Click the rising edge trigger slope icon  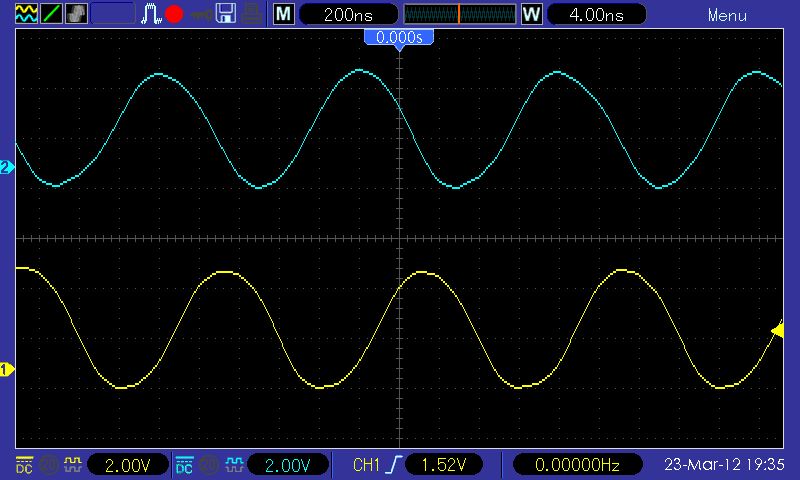394,465
